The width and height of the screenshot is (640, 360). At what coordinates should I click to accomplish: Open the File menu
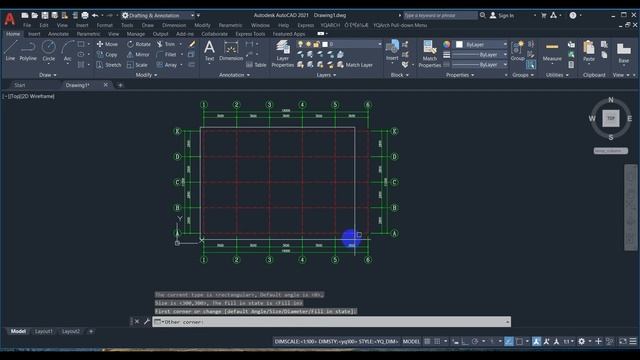pyautogui.click(x=27, y=25)
